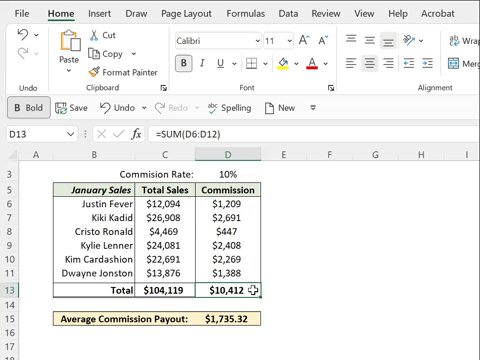Switch to the Page Layout tab
The image size is (480, 360).
coord(186,14)
